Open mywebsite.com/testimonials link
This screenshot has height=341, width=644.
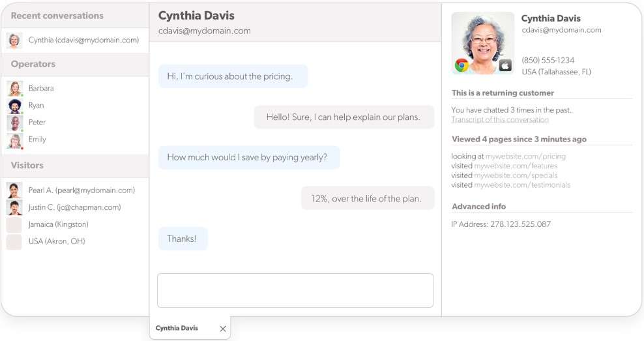522,185
